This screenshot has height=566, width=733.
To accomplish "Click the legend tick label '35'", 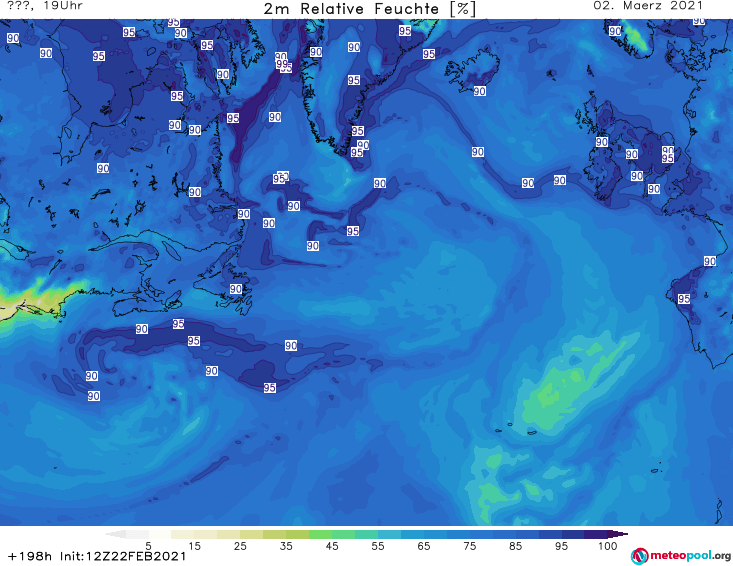I will [286, 546].
